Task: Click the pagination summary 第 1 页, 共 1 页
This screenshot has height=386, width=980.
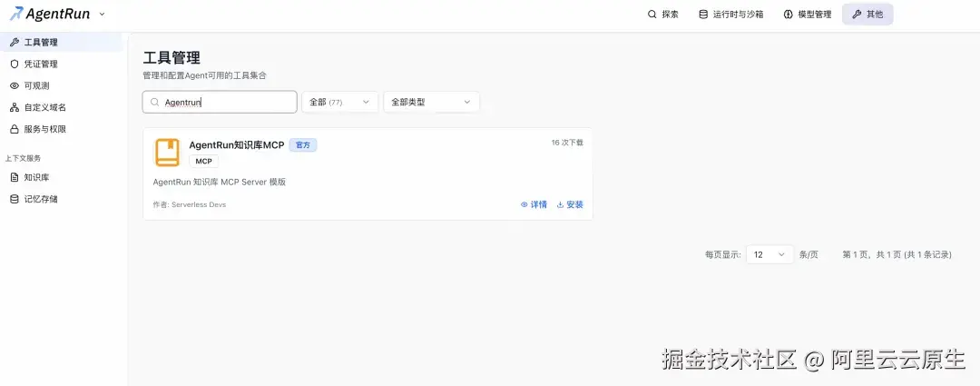Action: pos(871,254)
